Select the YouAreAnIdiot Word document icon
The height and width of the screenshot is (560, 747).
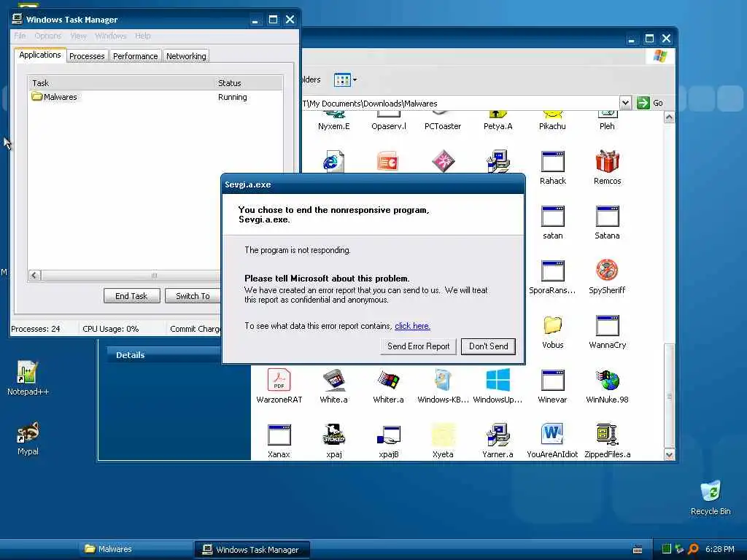click(553, 435)
